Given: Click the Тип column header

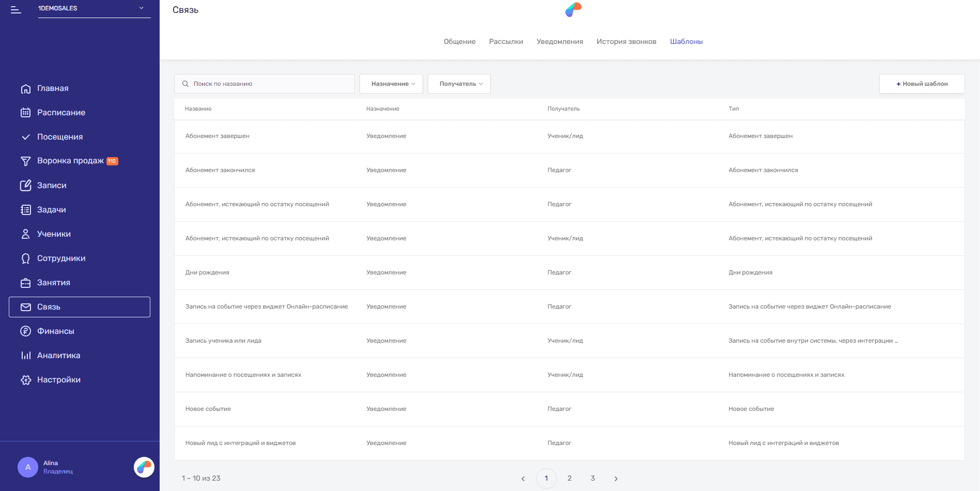Looking at the screenshot, I should pyautogui.click(x=734, y=109).
